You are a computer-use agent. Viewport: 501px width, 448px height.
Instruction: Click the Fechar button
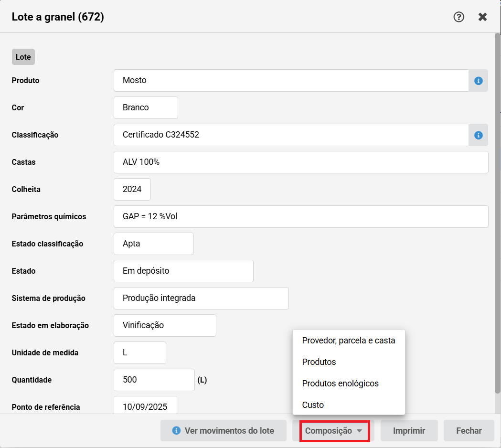point(469,430)
